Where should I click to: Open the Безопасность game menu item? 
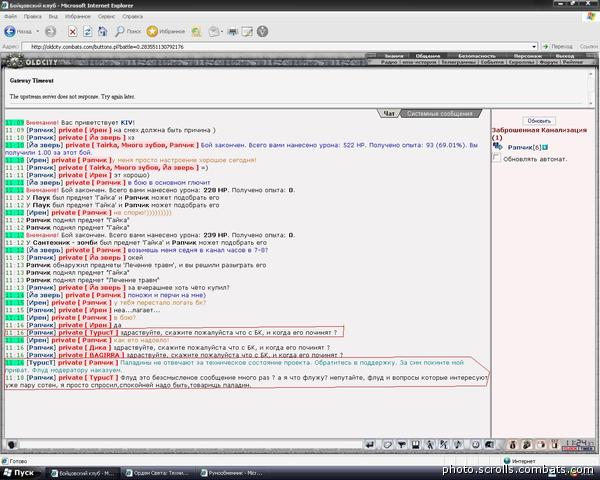pyautogui.click(x=476, y=56)
